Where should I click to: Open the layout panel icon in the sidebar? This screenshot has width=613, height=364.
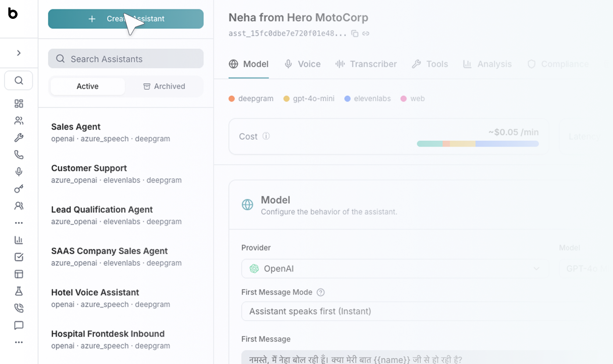[19, 274]
